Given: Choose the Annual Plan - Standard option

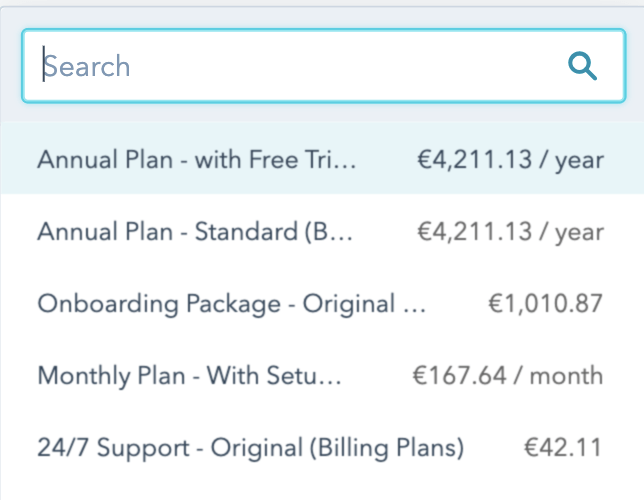Looking at the screenshot, I should [195, 232].
